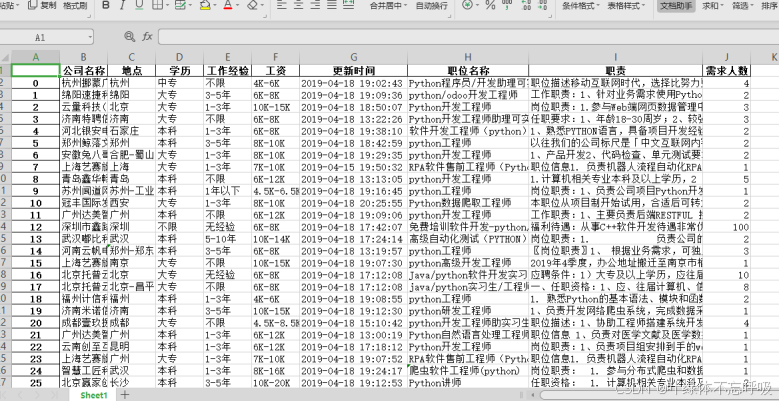
Task: Open the clipboard group dialog launcher
Action: [x=89, y=16]
